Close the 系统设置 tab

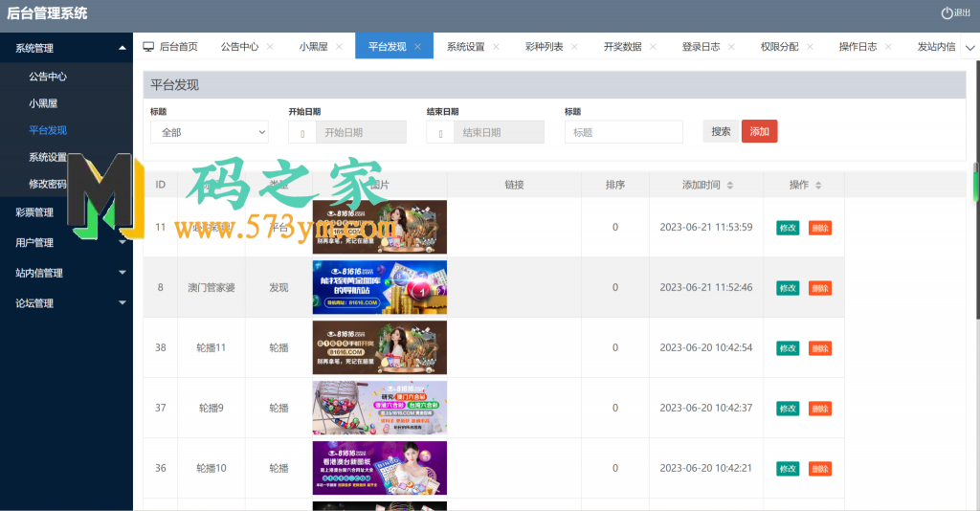point(496,47)
